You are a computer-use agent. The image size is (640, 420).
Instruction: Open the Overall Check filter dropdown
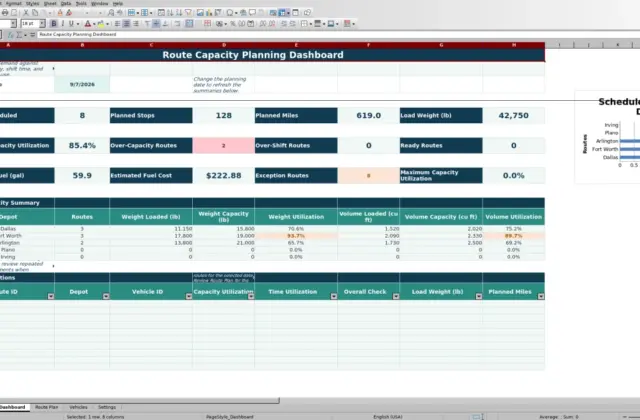[x=396, y=296]
